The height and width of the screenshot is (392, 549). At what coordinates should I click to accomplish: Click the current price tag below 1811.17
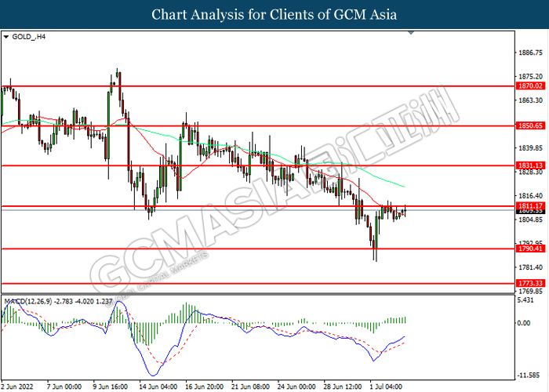530,211
